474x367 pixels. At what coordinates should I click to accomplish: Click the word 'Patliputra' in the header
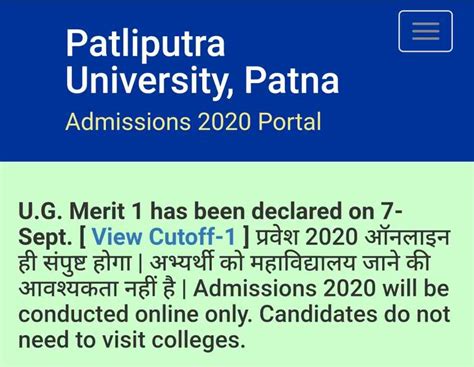(x=145, y=44)
